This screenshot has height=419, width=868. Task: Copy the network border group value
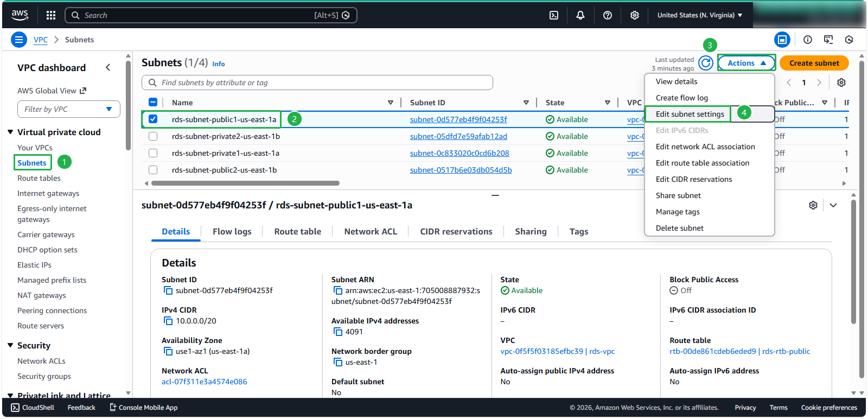point(338,363)
